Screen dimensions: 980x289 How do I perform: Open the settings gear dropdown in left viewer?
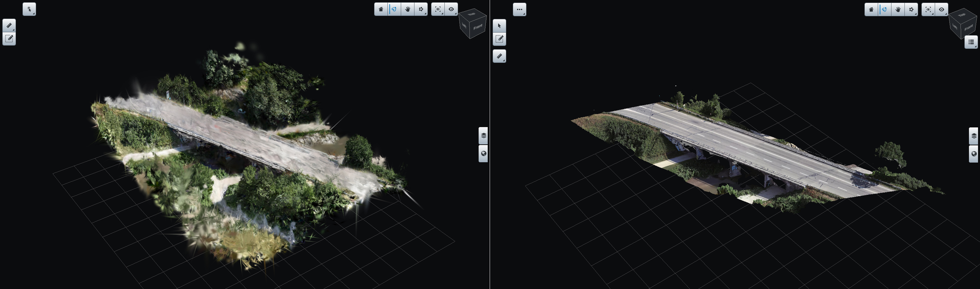(421, 9)
